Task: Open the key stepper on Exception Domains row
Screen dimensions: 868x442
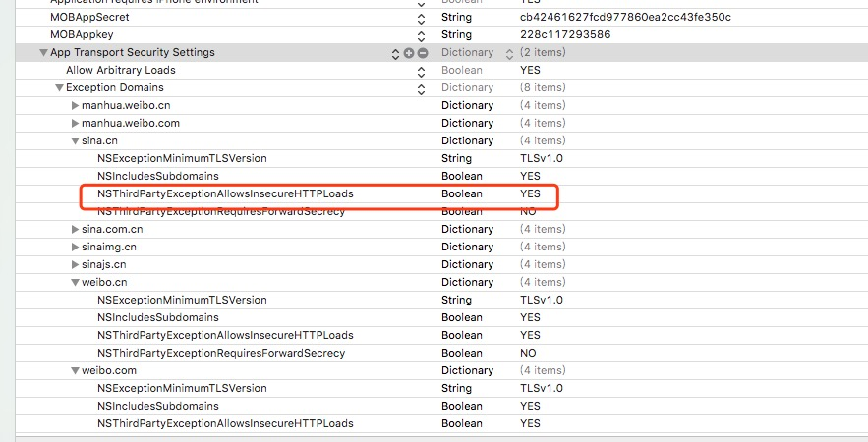Action: click(422, 89)
